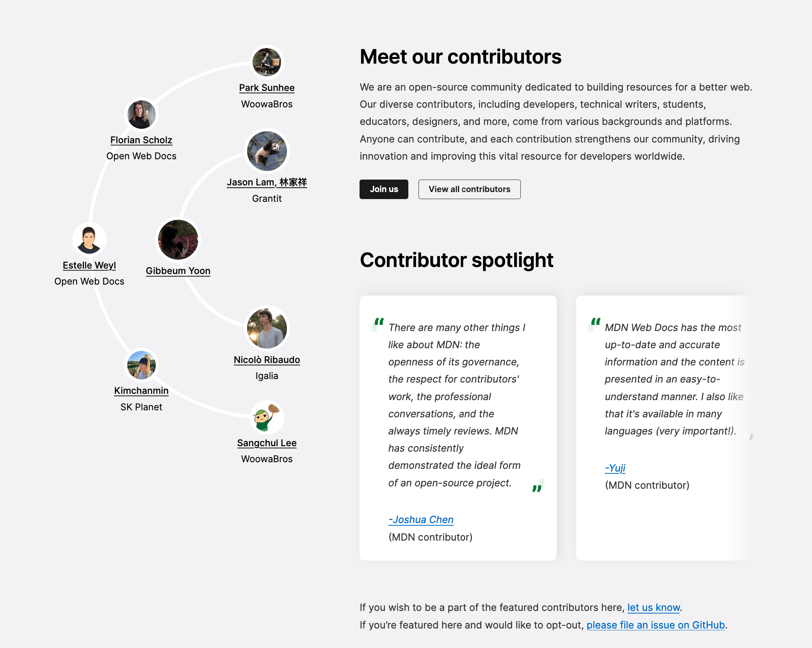
Task: Open Yuji's contributor profile
Action: click(614, 467)
